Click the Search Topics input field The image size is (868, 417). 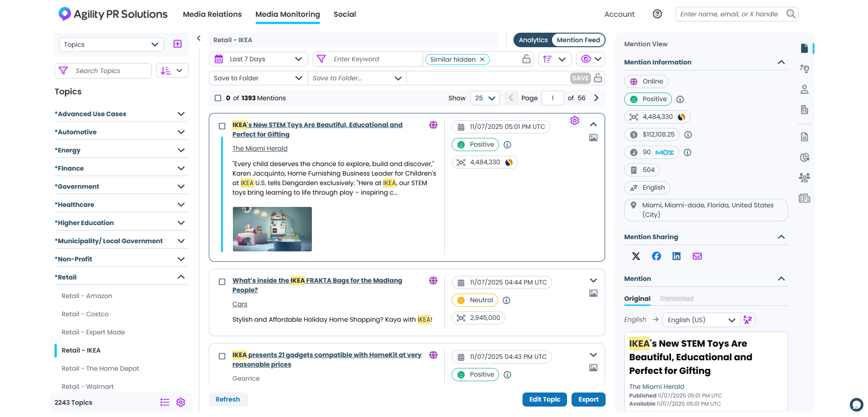tap(103, 71)
